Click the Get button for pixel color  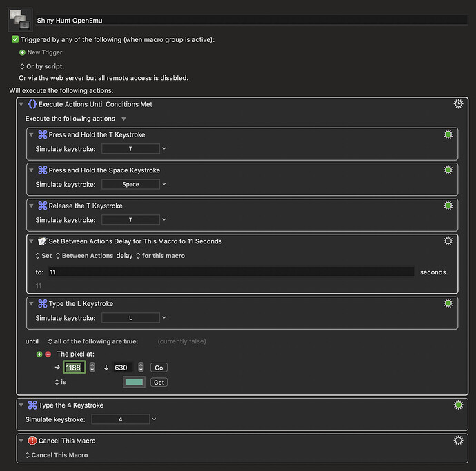(159, 382)
